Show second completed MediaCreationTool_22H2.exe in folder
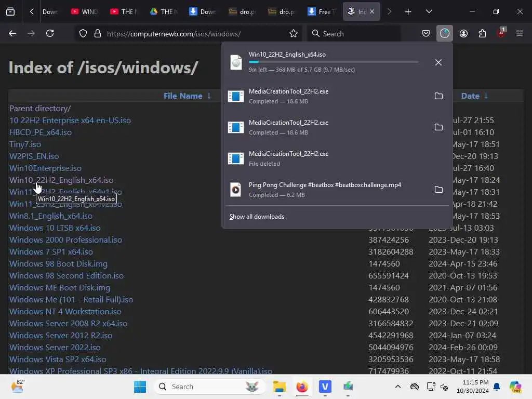Viewport: 532px width, 399px height. click(438, 127)
